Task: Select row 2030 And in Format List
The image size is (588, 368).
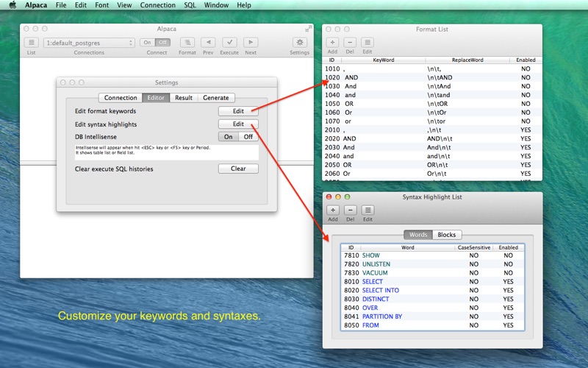Action: click(x=432, y=147)
